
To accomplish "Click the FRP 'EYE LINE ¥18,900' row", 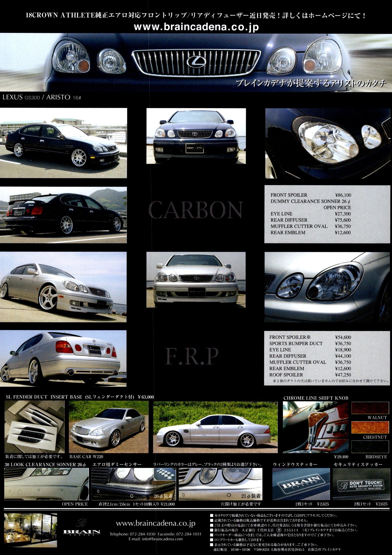I will click(310, 350).
